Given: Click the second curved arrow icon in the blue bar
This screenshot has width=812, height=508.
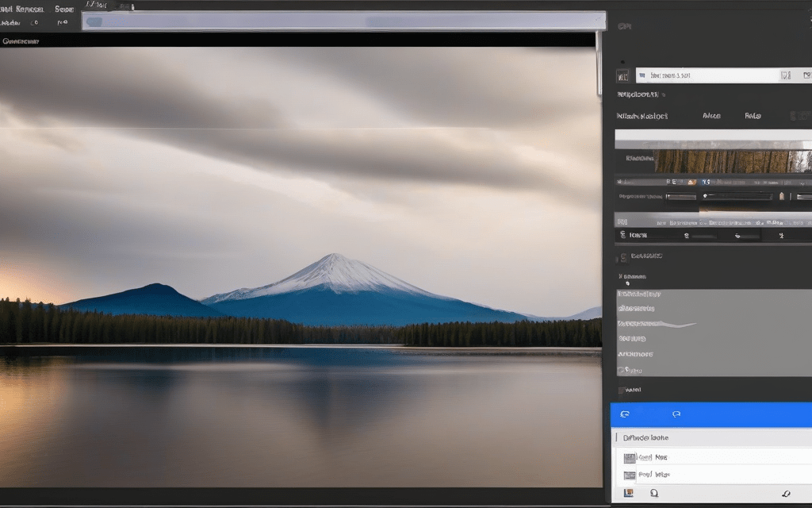Looking at the screenshot, I should (x=676, y=414).
